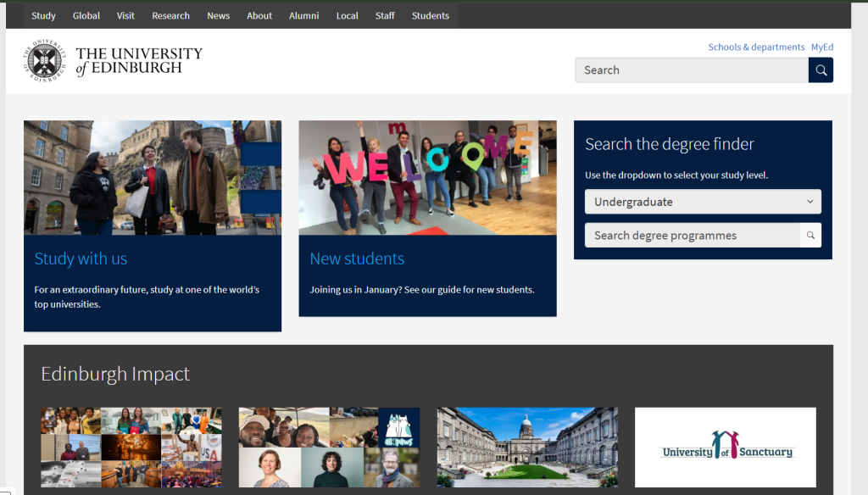Follow the MyEd link

pyautogui.click(x=822, y=47)
